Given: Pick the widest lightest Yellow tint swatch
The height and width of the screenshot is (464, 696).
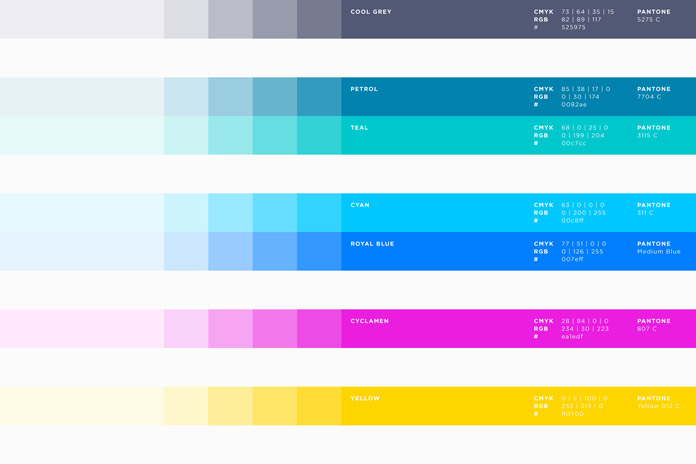Looking at the screenshot, I should [82, 406].
